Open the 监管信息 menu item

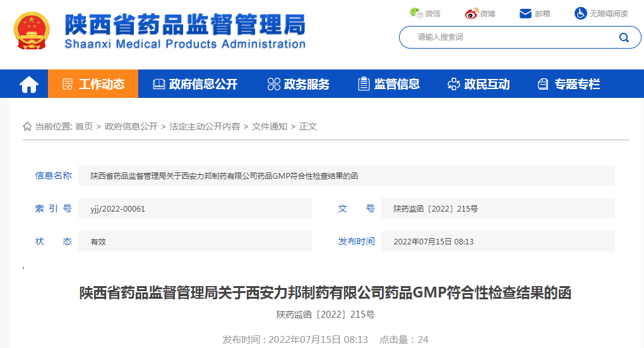397,84
